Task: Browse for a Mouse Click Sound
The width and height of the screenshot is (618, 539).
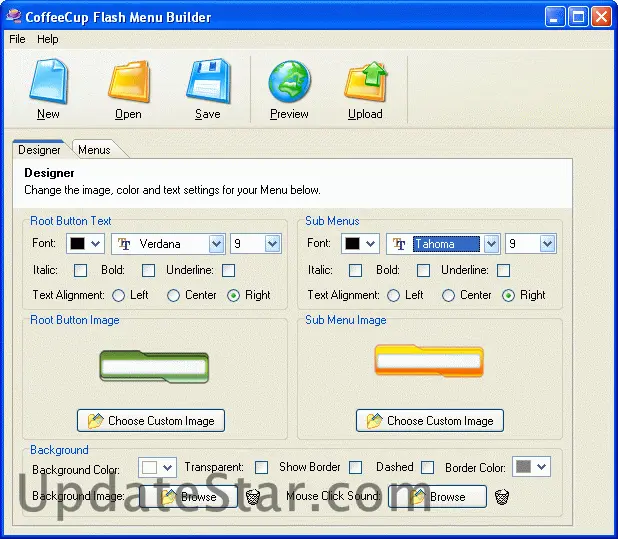Action: tap(437, 496)
